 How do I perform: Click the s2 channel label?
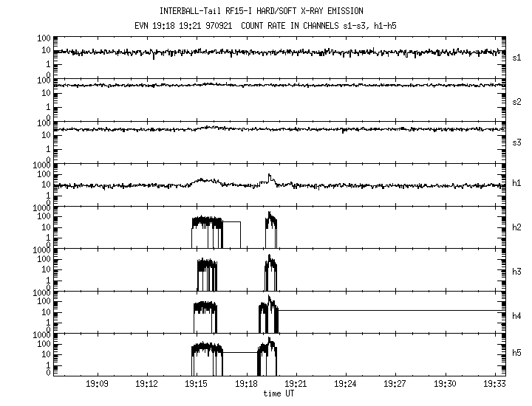518,100
